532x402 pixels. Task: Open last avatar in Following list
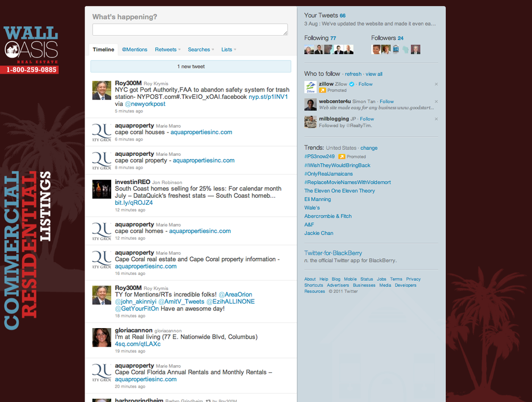pos(349,49)
